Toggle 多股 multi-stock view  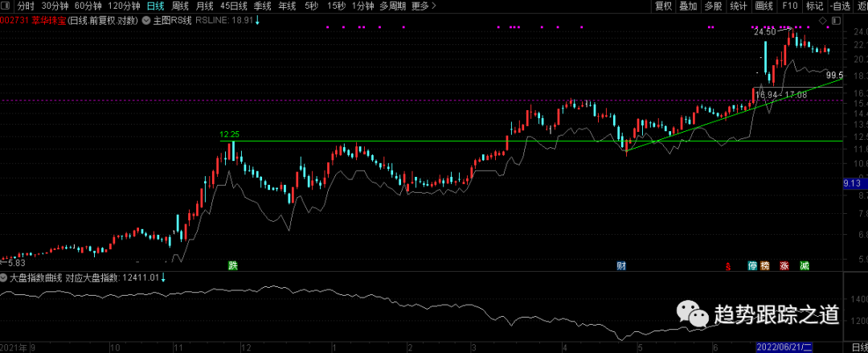[x=712, y=6]
